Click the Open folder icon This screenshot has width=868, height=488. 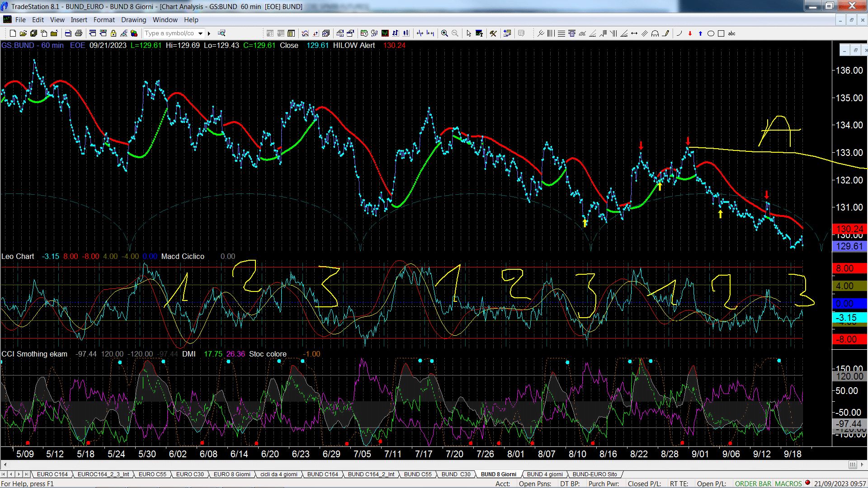coord(23,33)
